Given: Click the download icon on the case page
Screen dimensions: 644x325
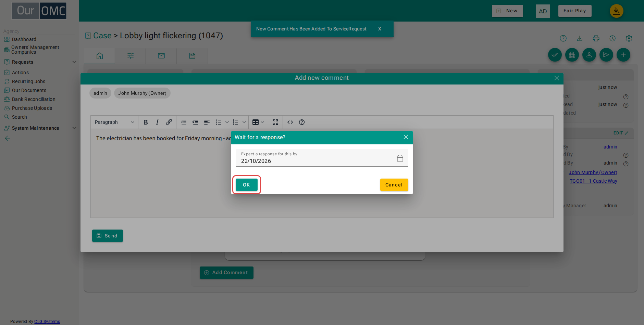Looking at the screenshot, I should pos(580,38).
